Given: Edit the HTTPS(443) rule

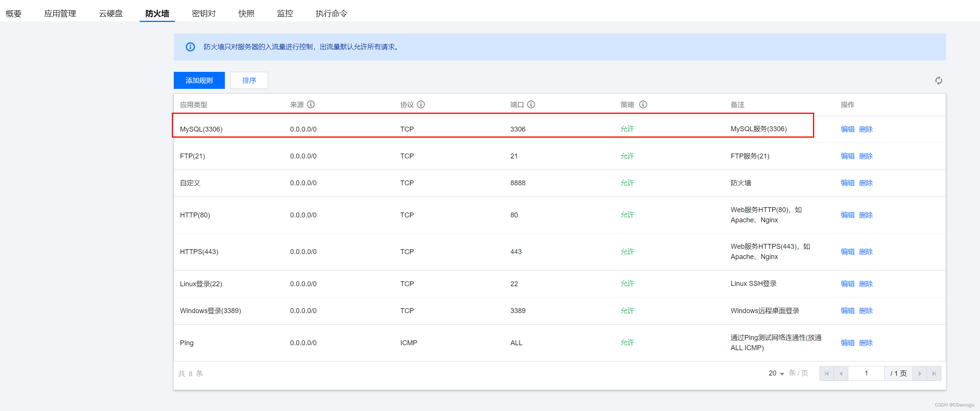Looking at the screenshot, I should [847, 252].
